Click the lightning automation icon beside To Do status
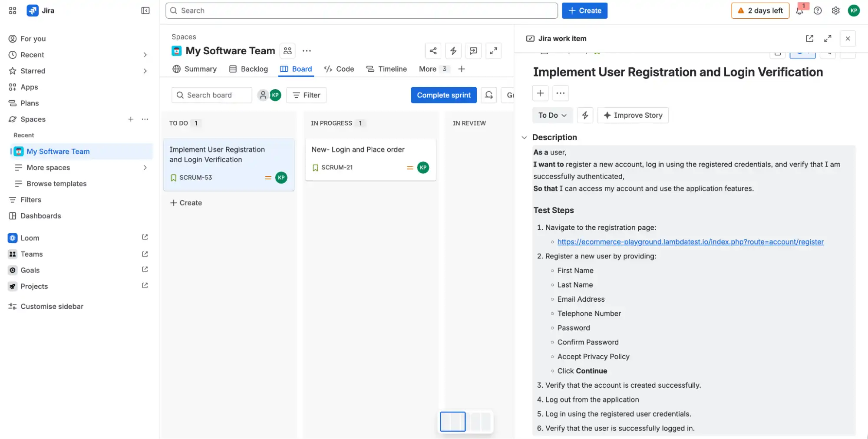Screen dimensions: 868x439 click(585, 115)
